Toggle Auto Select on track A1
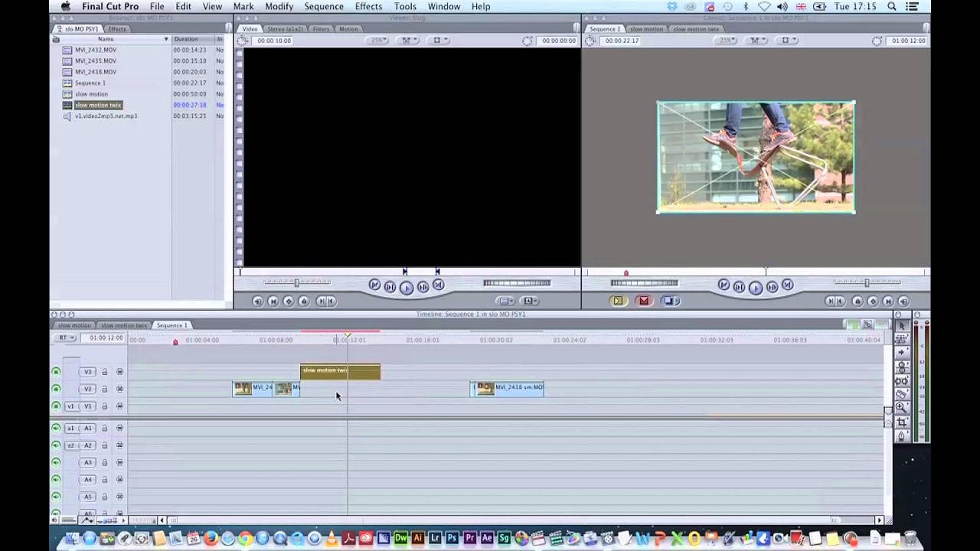 (x=119, y=429)
